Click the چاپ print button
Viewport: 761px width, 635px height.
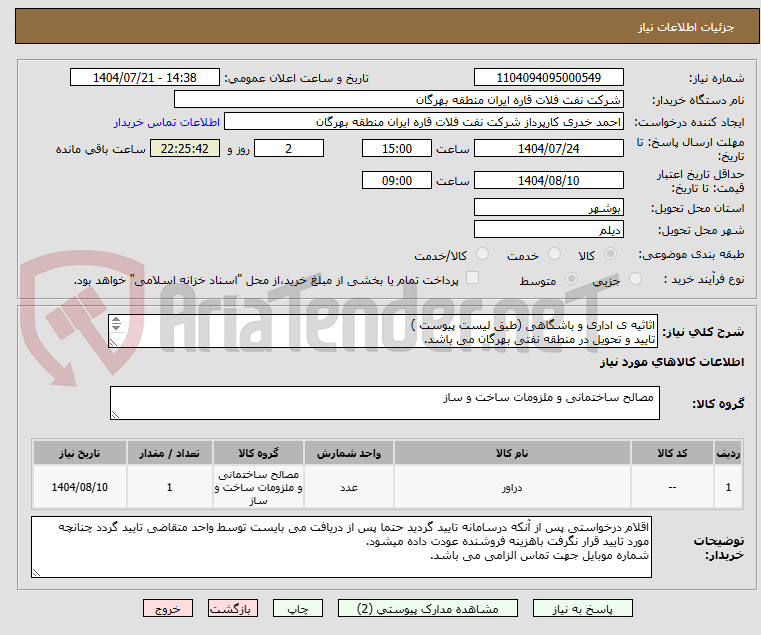pyautogui.click(x=298, y=608)
